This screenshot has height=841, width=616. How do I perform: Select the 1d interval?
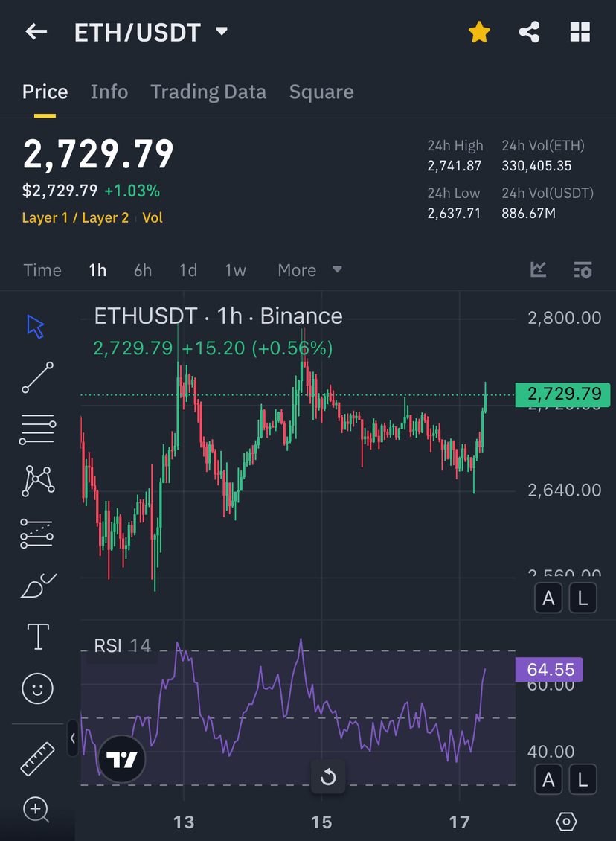coord(188,270)
